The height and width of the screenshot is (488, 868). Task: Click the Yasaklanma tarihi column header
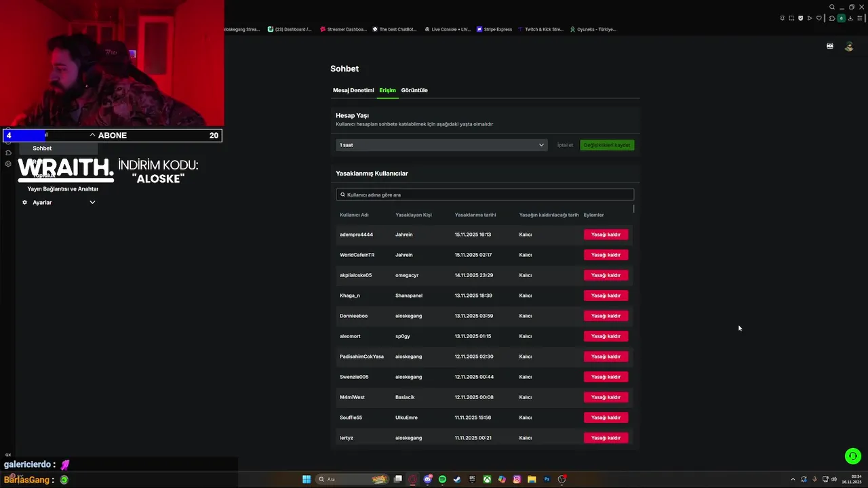coord(475,215)
